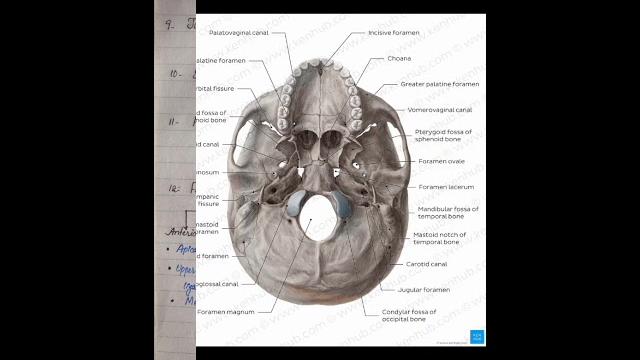The height and width of the screenshot is (360, 640).
Task: Click the 'Greater palatine foramen' label
Action: tap(440, 84)
